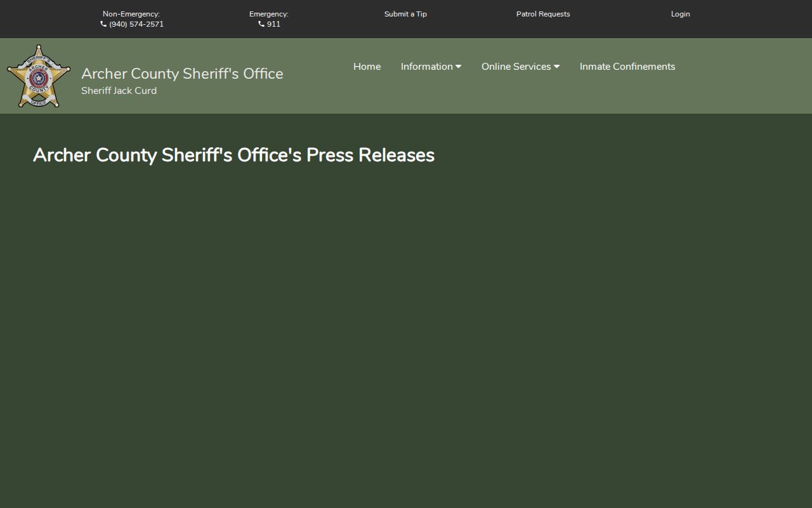Screen dimensions: 812x508
Task: Click the phone icon beside the non-emergency number
Action: click(103, 24)
